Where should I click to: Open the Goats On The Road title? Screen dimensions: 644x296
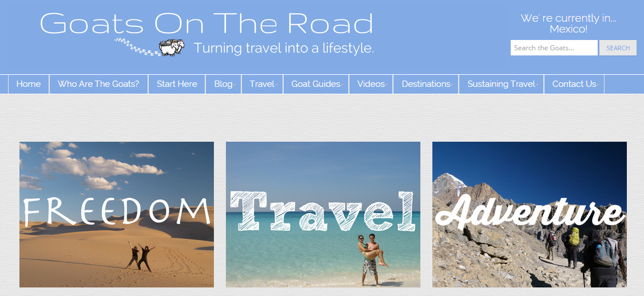pyautogui.click(x=206, y=23)
